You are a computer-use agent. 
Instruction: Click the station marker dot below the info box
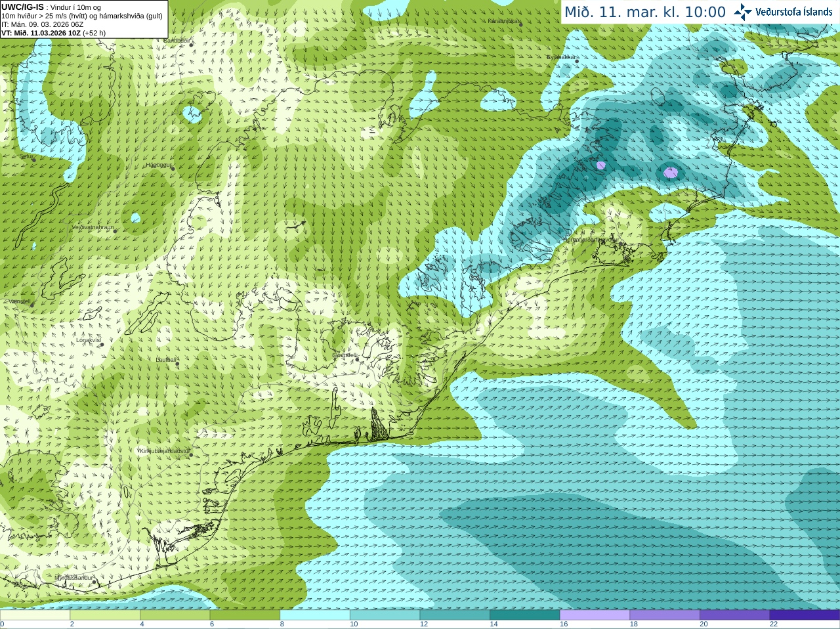[x=191, y=44]
